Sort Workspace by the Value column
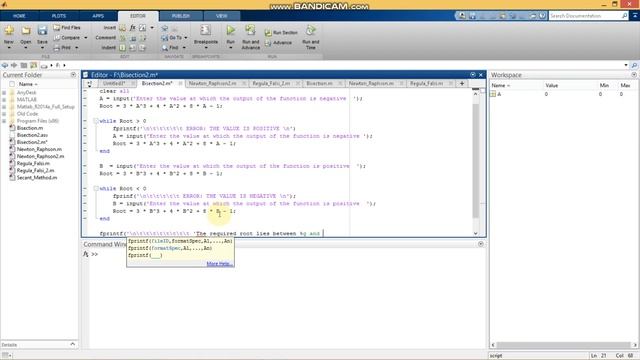The height and width of the screenshot is (360, 640). tap(551, 85)
